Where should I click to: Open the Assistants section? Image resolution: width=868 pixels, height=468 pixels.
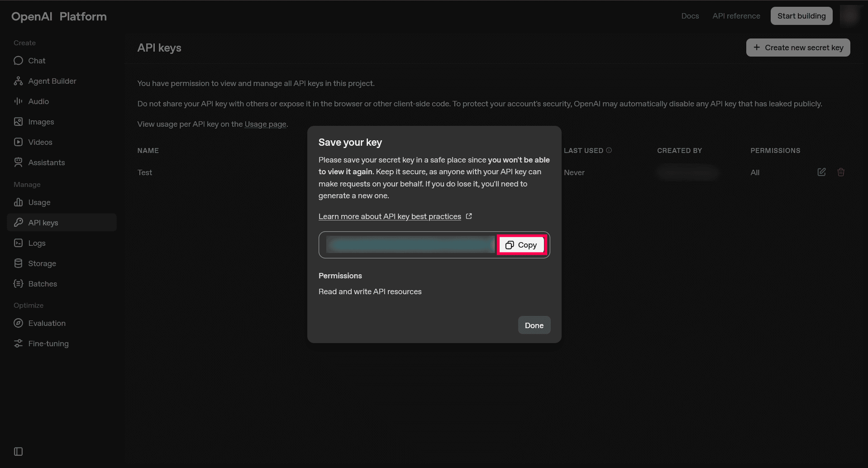point(47,162)
